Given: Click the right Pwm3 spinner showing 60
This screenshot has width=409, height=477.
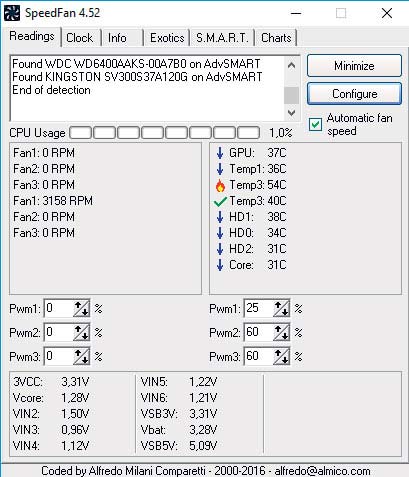Looking at the screenshot, I should (282, 356).
